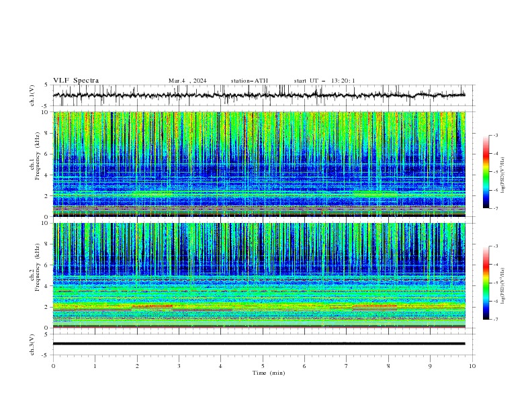The height and width of the screenshot is (411, 532).
Task: Click the ch.2 spectrogram panel
Action: point(259,275)
